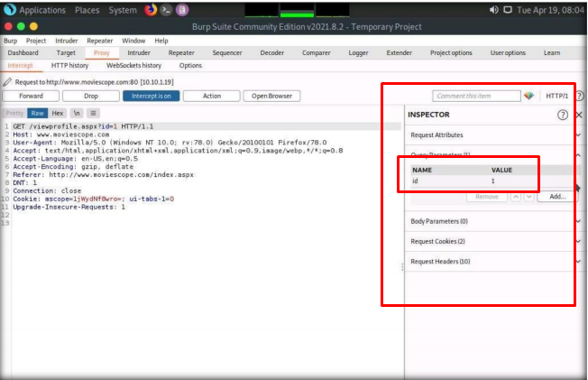Open the Action dropdown button
Viewport: 588px width, 380px height.
212,96
